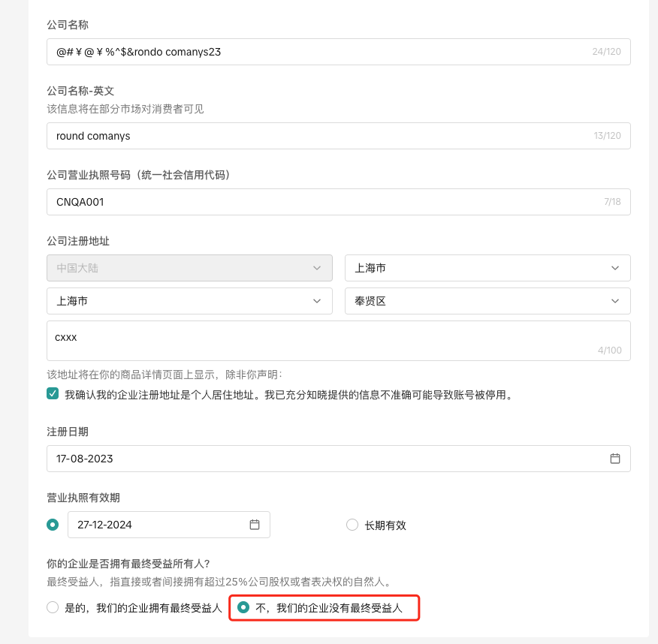This screenshot has width=658, height=644.
Task: Open calendar icon in 注册日期 field
Action: coord(614,459)
